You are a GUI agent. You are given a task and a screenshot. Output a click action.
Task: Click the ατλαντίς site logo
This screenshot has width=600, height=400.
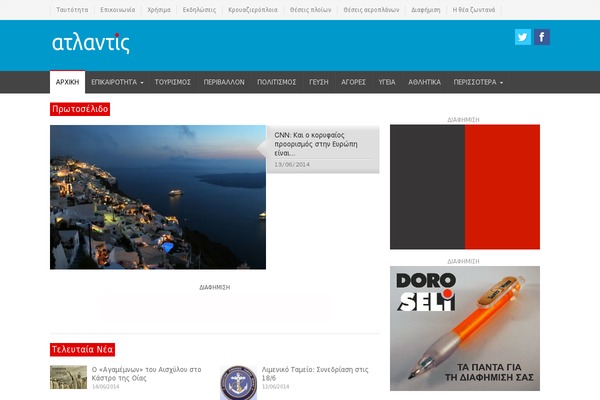click(x=91, y=43)
